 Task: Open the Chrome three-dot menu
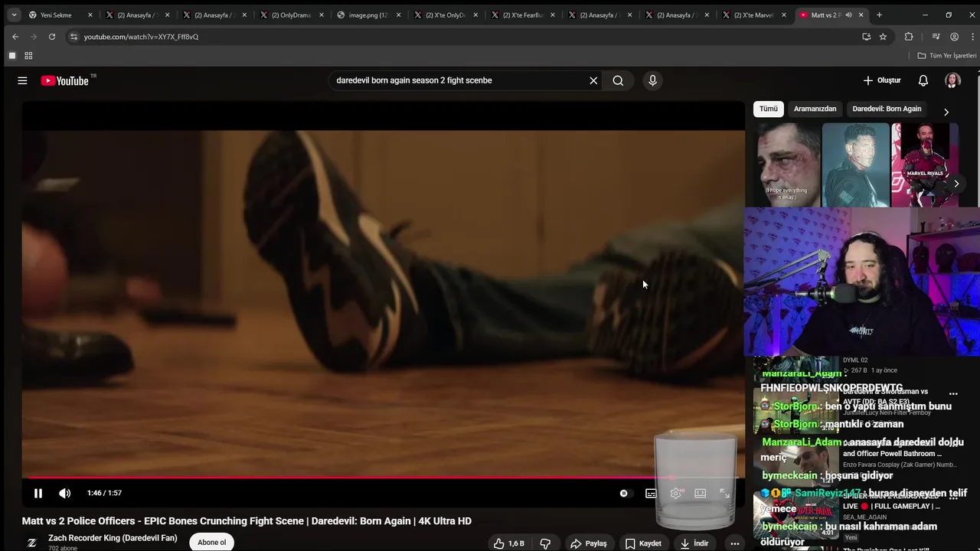[972, 37]
